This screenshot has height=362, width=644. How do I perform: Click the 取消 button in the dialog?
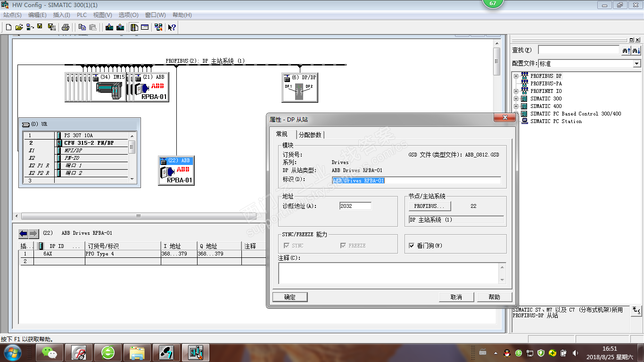pos(456,297)
